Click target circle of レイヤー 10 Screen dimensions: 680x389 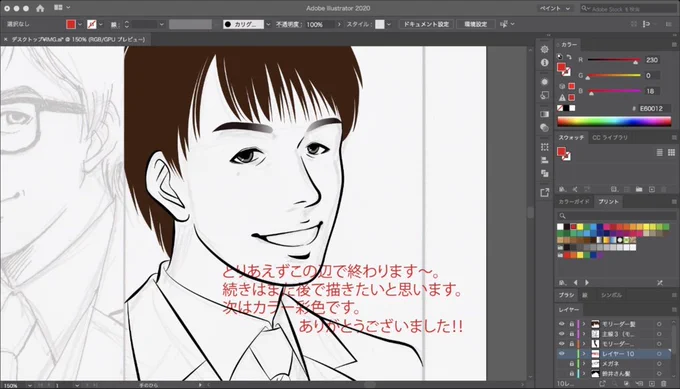[659, 354]
